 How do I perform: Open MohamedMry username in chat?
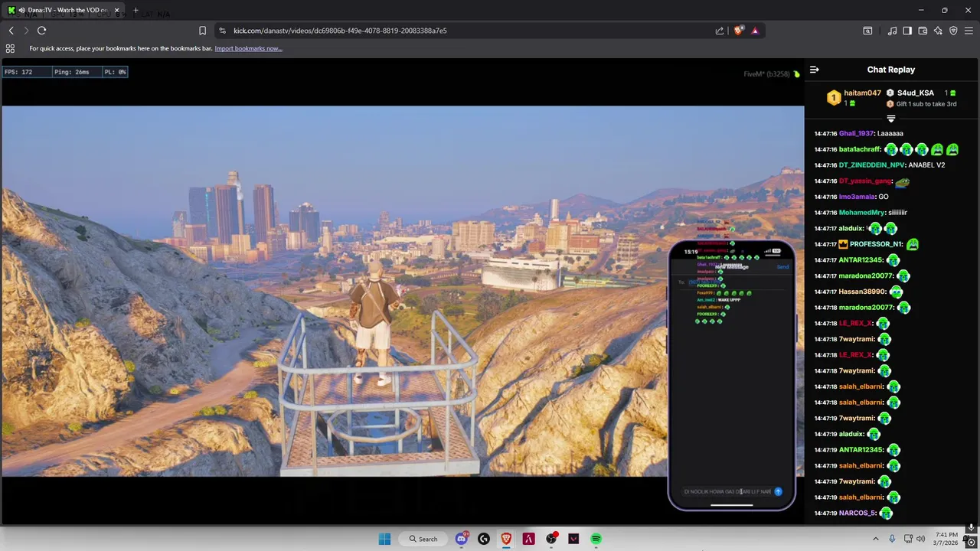862,213
